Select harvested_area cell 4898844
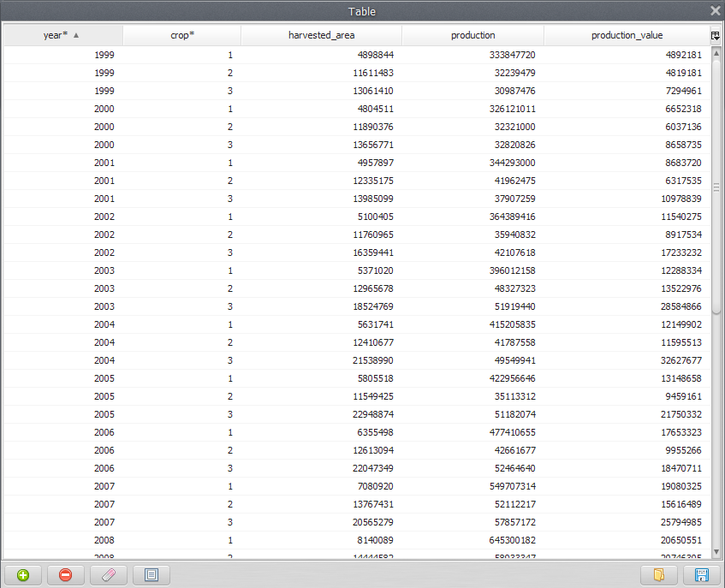Image resolution: width=725 pixels, height=588 pixels. tap(370, 55)
